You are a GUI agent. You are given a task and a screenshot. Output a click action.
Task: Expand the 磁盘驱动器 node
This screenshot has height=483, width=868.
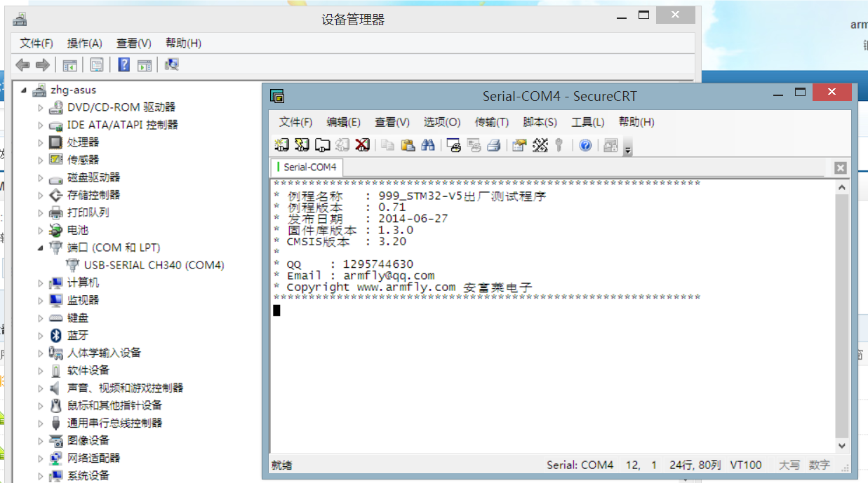(x=40, y=177)
